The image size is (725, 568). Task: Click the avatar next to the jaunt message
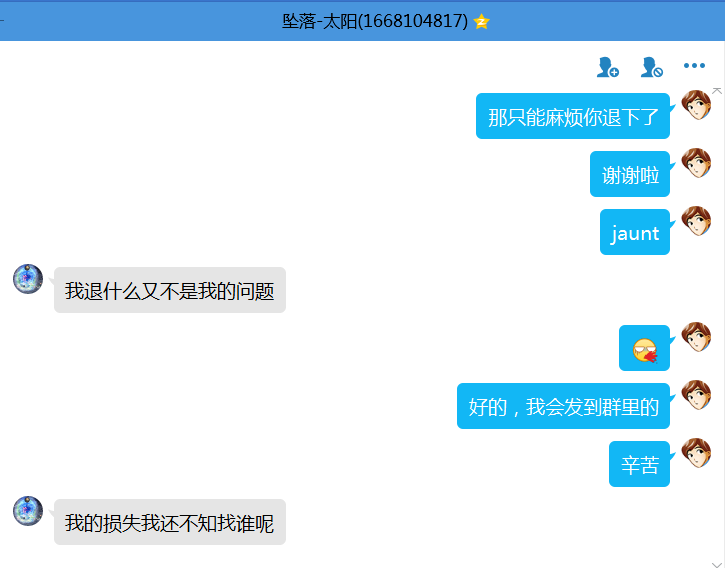pos(696,221)
